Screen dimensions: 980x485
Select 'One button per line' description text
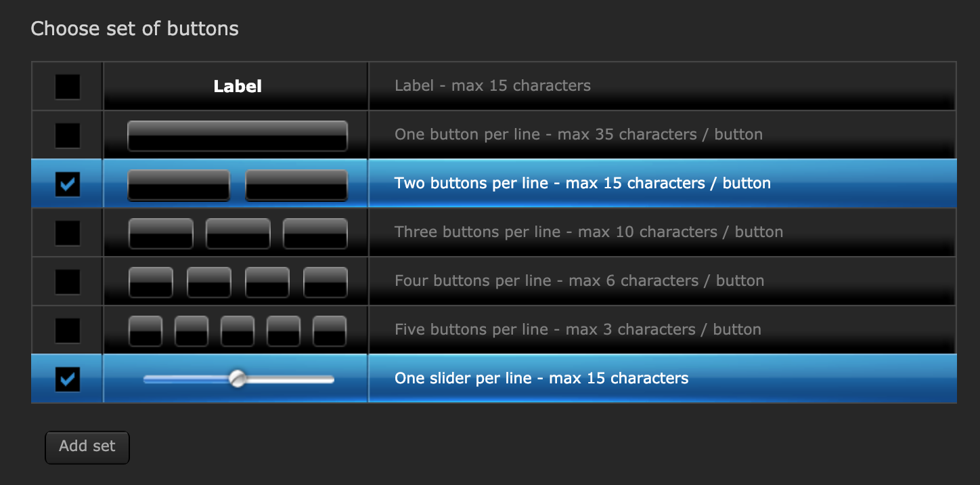578,135
